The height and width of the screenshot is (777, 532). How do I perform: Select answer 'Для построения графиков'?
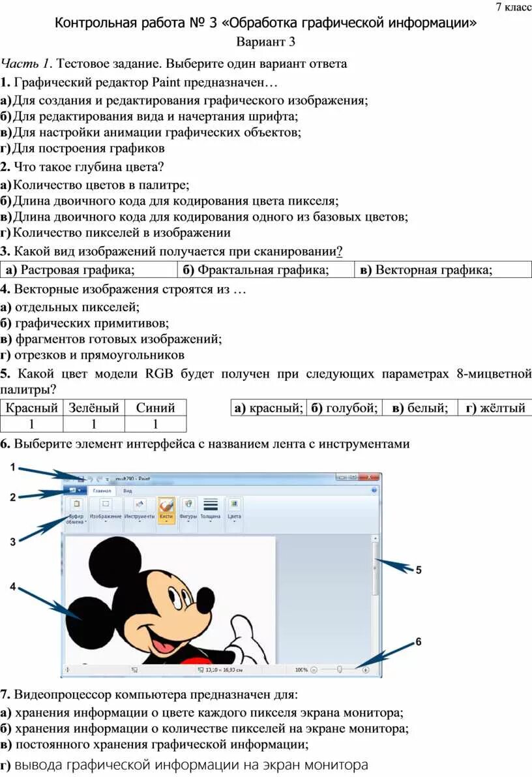[82, 148]
